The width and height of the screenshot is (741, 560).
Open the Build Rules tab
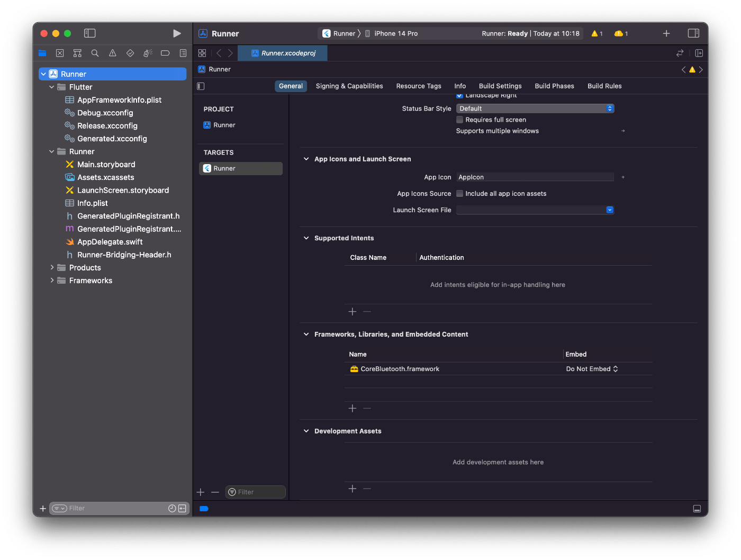tap(604, 86)
